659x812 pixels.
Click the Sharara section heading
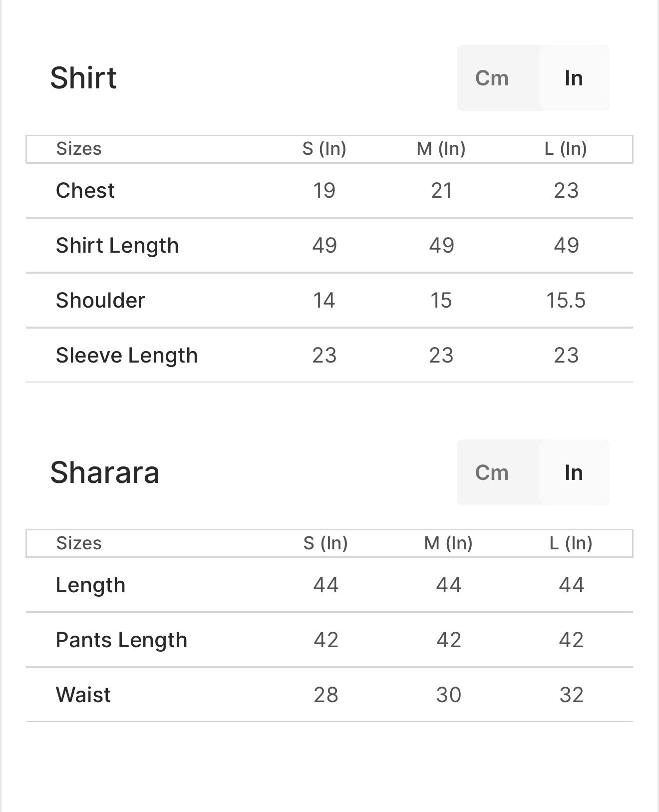104,472
